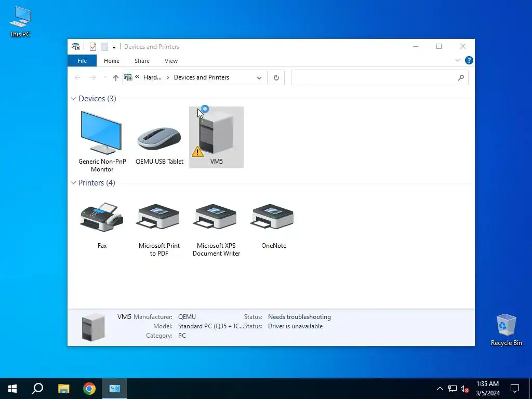
Task: Click the 'Standard PC (Q35 + IC...' model value
Action: click(211, 326)
